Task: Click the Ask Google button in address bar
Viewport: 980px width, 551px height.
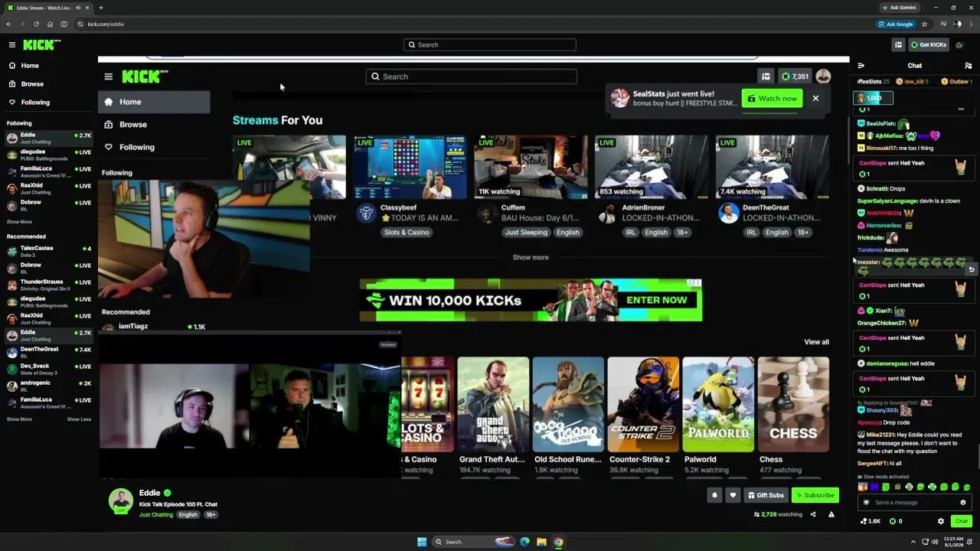Action: 896,24
